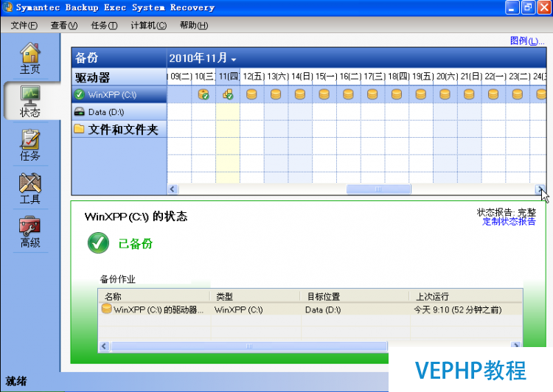553x392 pixels.
Task: Minimize the Backup Exec window
Action: [x=512, y=8]
